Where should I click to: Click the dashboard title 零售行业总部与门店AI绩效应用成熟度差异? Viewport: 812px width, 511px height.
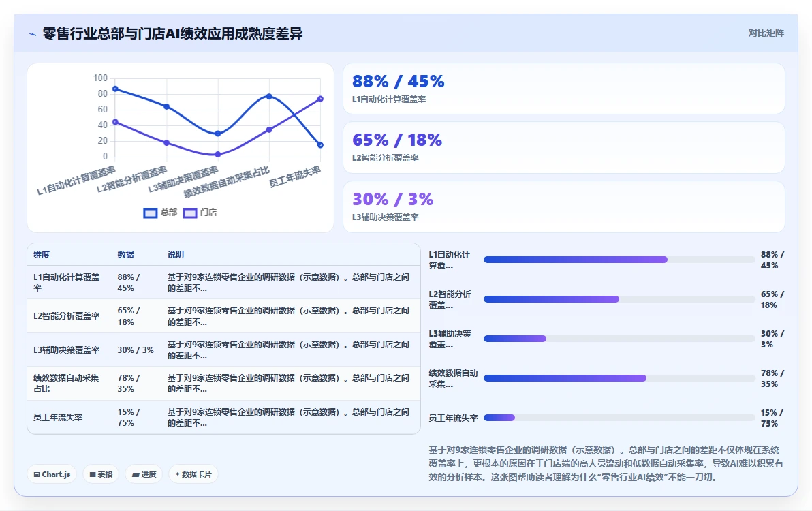coord(172,34)
